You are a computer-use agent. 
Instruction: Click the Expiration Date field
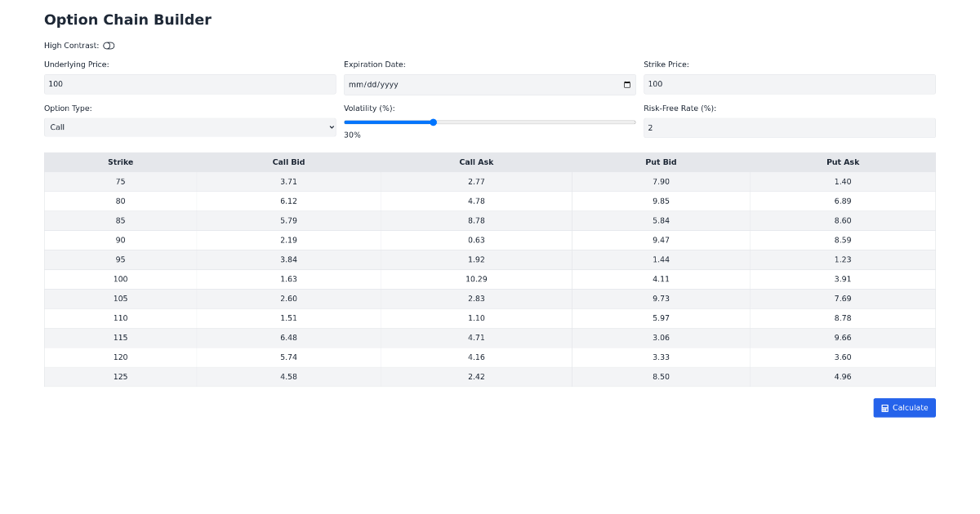482,85
